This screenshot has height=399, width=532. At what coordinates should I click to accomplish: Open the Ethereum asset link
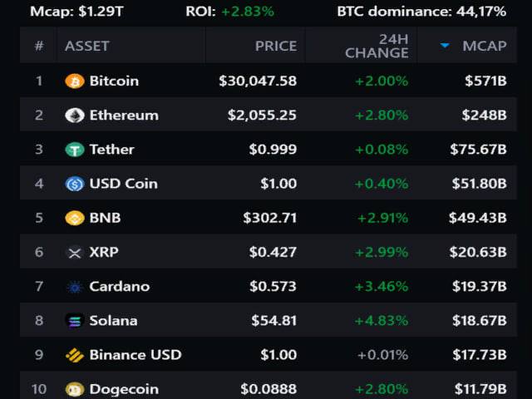click(x=124, y=116)
